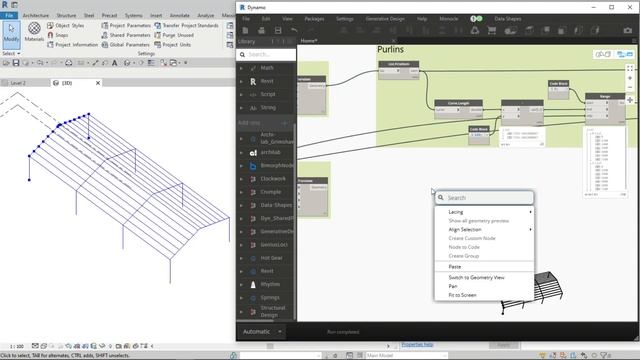This screenshot has width=640, height=360.
Task: Open the Automatic run mode dropdown
Action: (262, 332)
